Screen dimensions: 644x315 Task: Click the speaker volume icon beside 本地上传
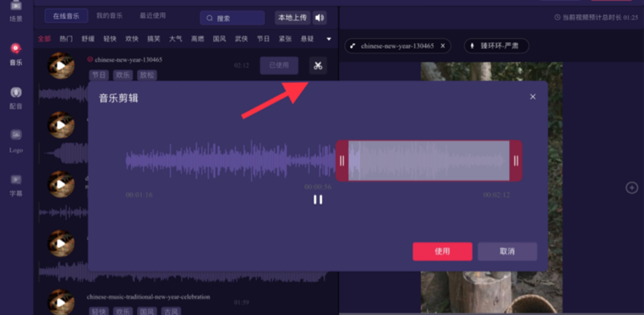click(319, 17)
